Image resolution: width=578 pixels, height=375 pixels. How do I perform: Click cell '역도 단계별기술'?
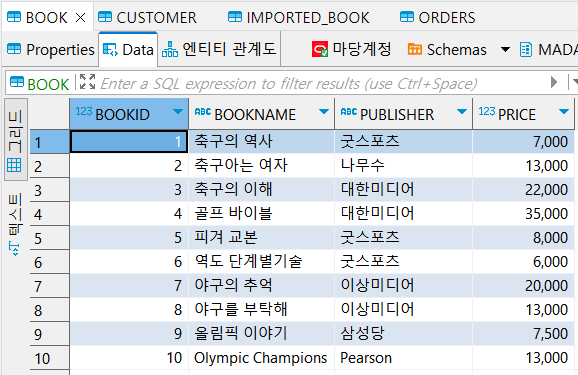coord(261,261)
